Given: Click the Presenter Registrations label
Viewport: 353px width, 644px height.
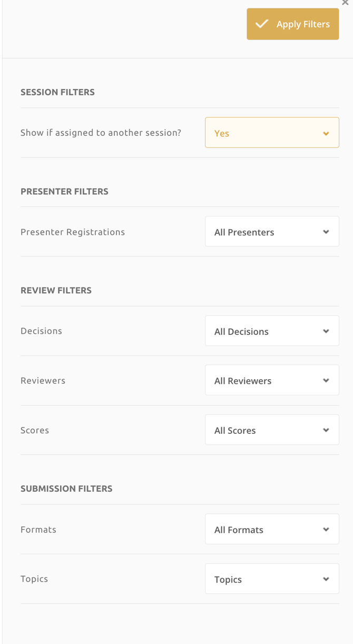Looking at the screenshot, I should pyautogui.click(x=73, y=232).
